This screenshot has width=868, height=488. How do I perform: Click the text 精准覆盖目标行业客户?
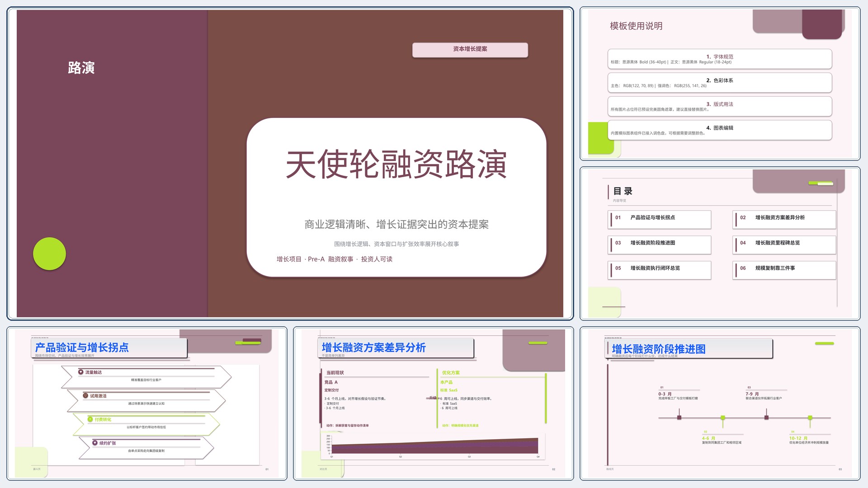coord(146,380)
